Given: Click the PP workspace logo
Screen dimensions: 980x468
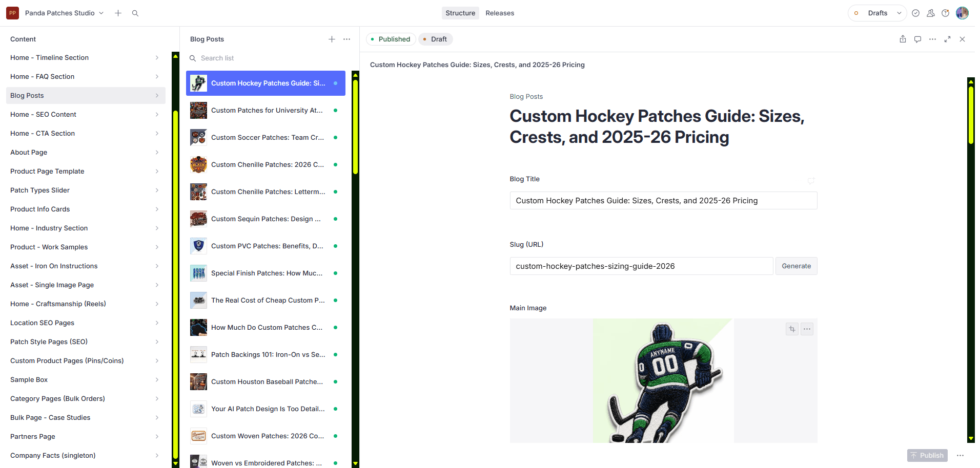Looking at the screenshot, I should pyautogui.click(x=13, y=13).
